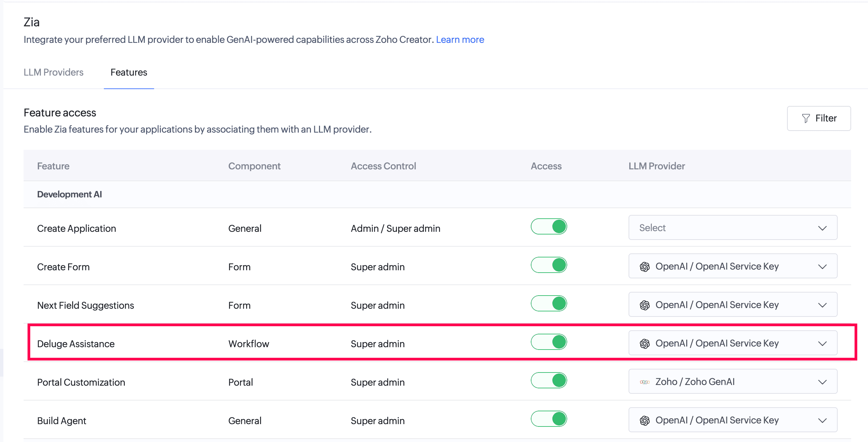
Task: Click chevron arrow of Zoho GenAI dropdown
Action: pos(822,382)
